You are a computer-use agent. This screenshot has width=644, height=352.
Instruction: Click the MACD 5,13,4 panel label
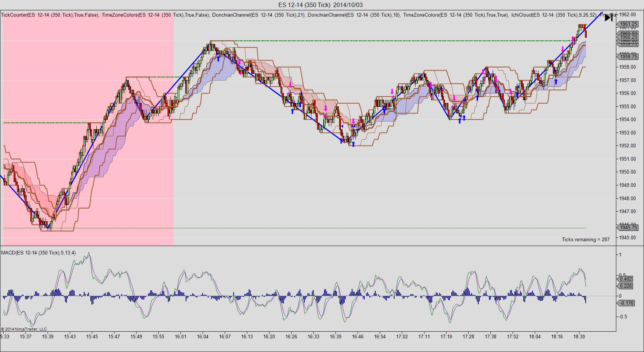click(x=38, y=253)
